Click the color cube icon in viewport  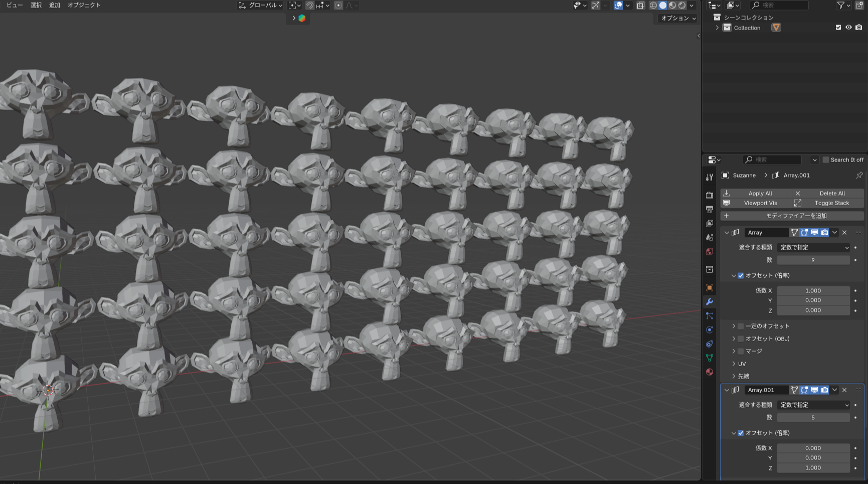tap(302, 18)
